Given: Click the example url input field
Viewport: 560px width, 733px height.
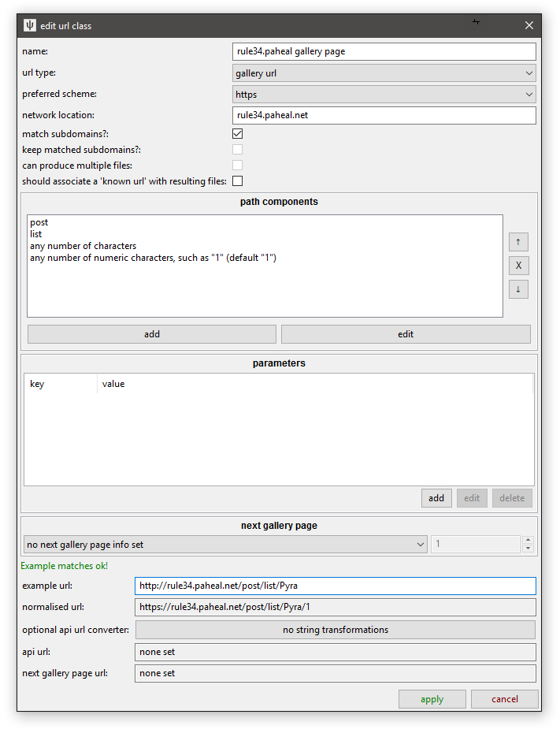Looking at the screenshot, I should [x=336, y=586].
